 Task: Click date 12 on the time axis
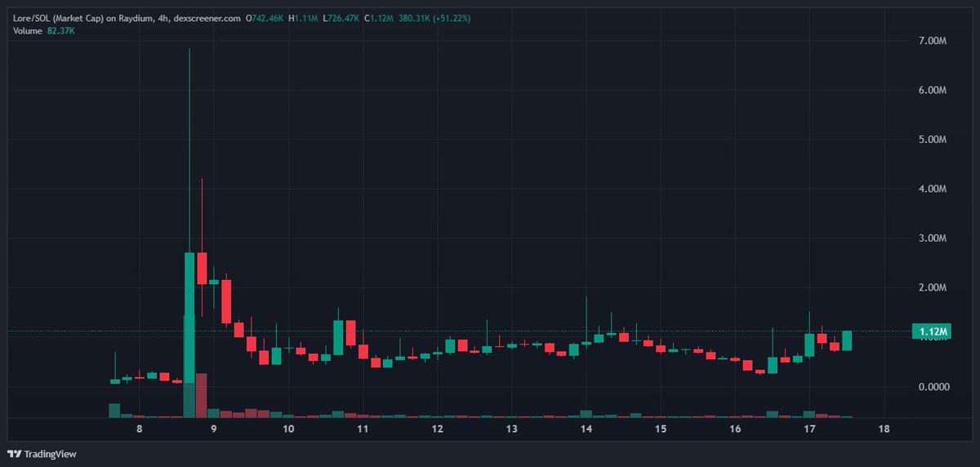pos(437,429)
